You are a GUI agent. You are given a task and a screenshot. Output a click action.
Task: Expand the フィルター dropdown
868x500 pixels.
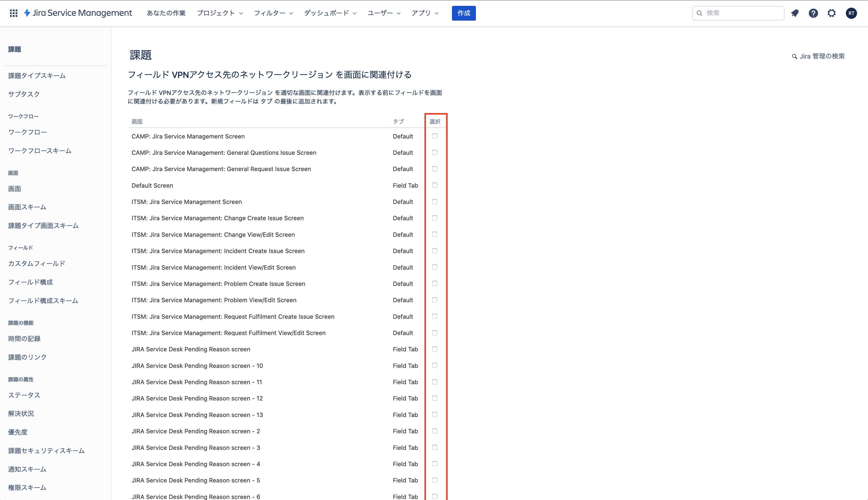coord(274,13)
